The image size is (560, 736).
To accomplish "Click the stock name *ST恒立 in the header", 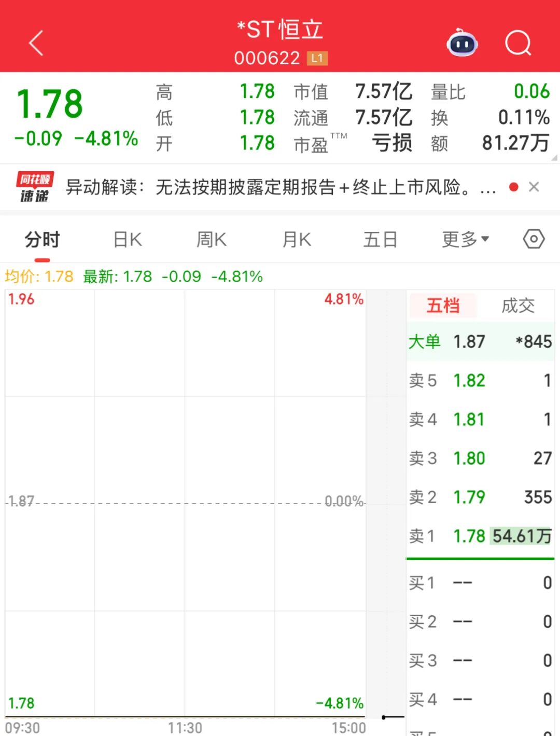I will [280, 30].
